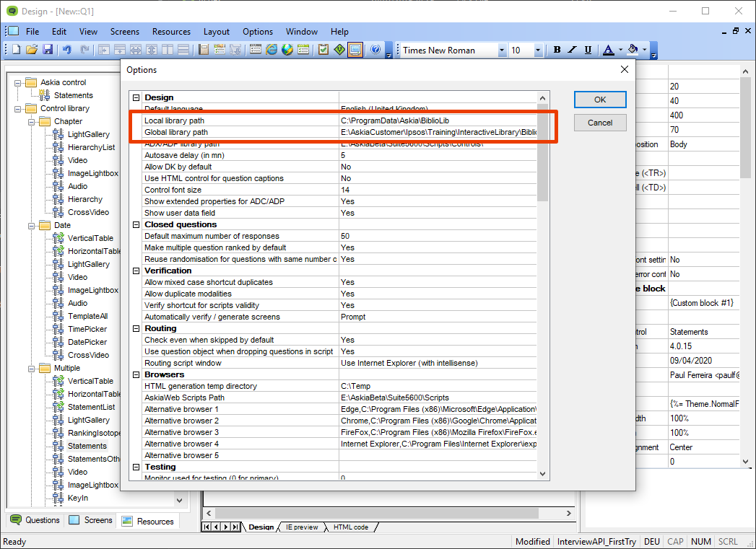Click the globe browser preview toolbar icon
This screenshot has height=549, width=756.
point(287,50)
